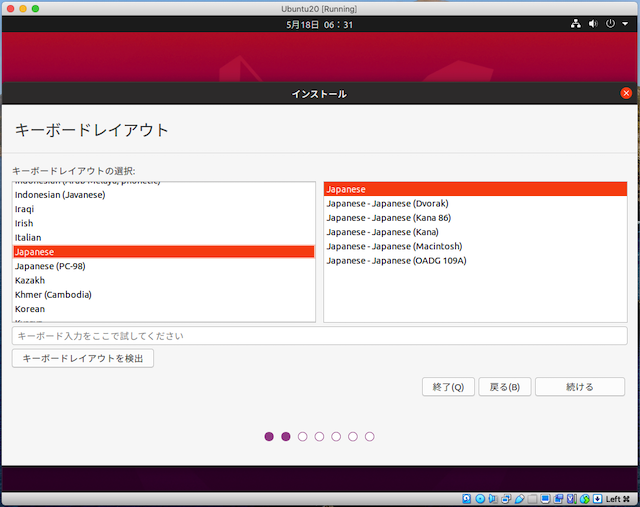Click the VirtualBox shared folders icon
Screen dimensions: 640x507
click(x=532, y=499)
